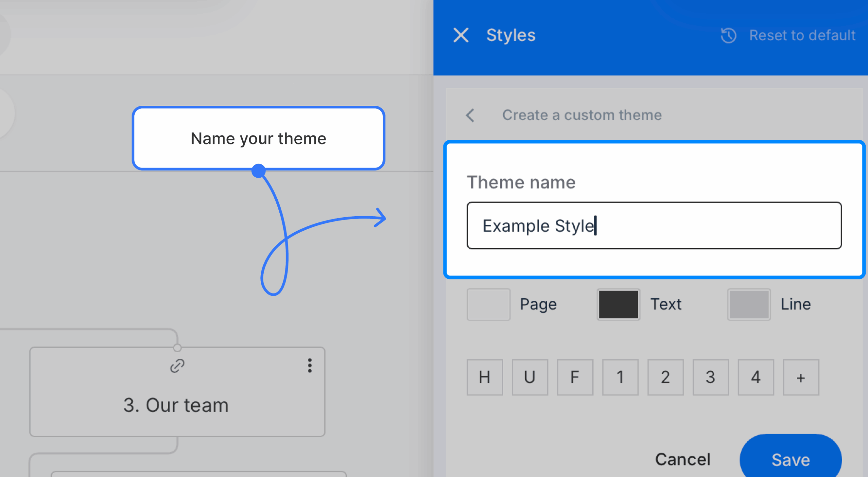
Task: Select the level 4 style button
Action: tap(756, 377)
